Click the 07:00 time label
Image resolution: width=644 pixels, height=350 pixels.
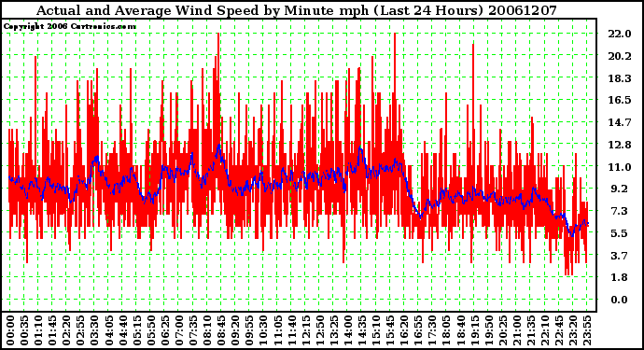point(178,330)
